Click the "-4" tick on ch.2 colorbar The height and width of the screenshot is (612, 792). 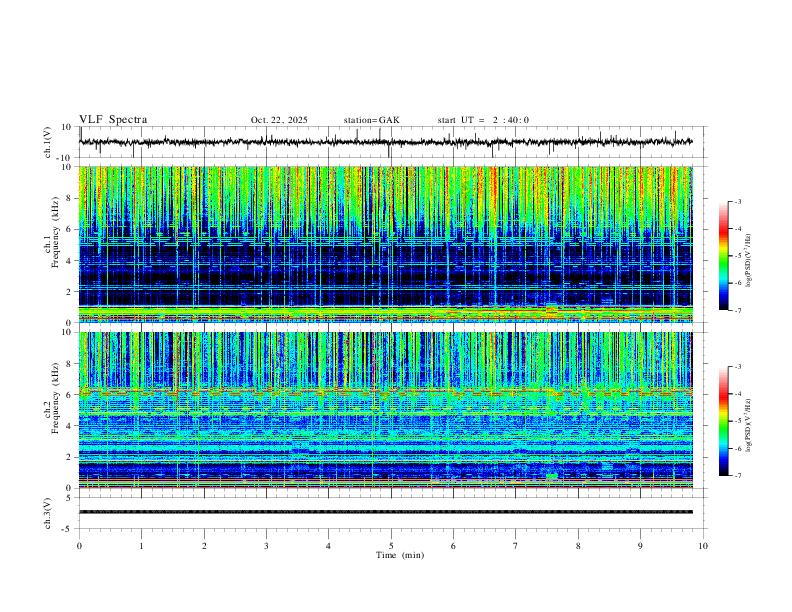tap(737, 394)
